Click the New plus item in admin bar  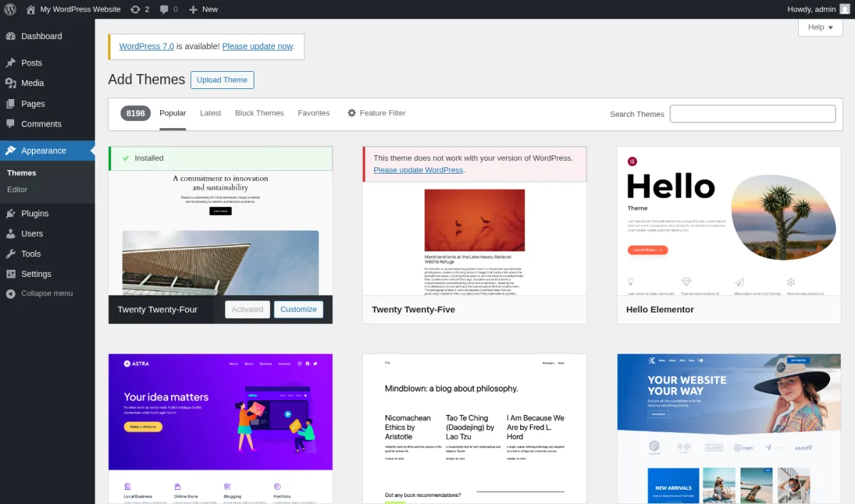tap(203, 9)
